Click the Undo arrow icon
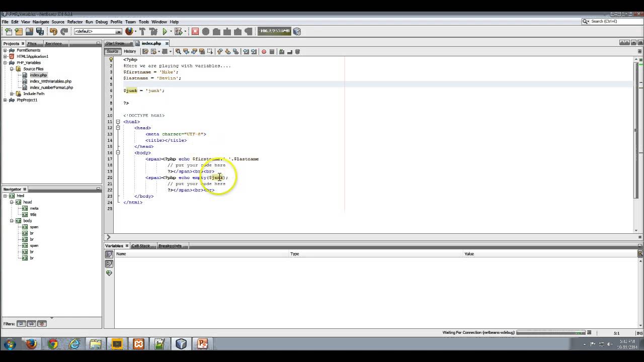644x362 pixels. [x=53, y=31]
